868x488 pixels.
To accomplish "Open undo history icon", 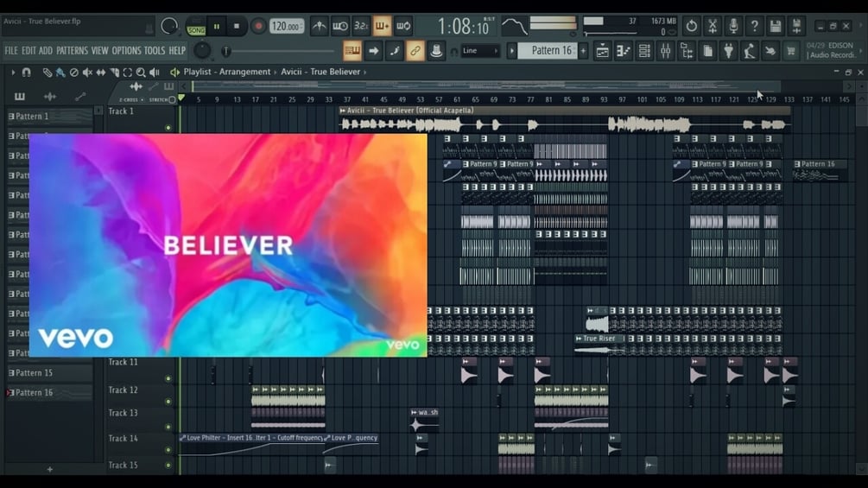I will pyautogui.click(x=692, y=26).
